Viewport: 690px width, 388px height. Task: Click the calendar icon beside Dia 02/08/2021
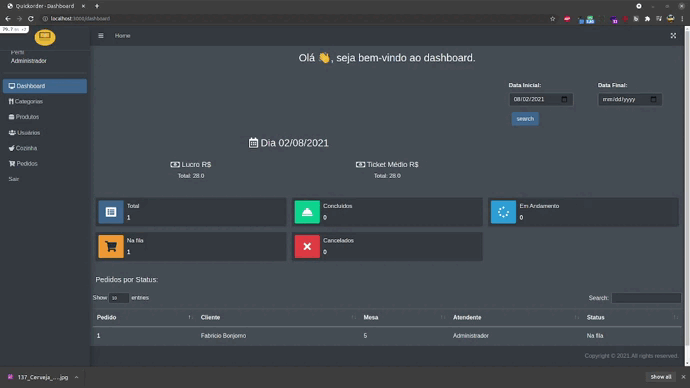(x=253, y=143)
